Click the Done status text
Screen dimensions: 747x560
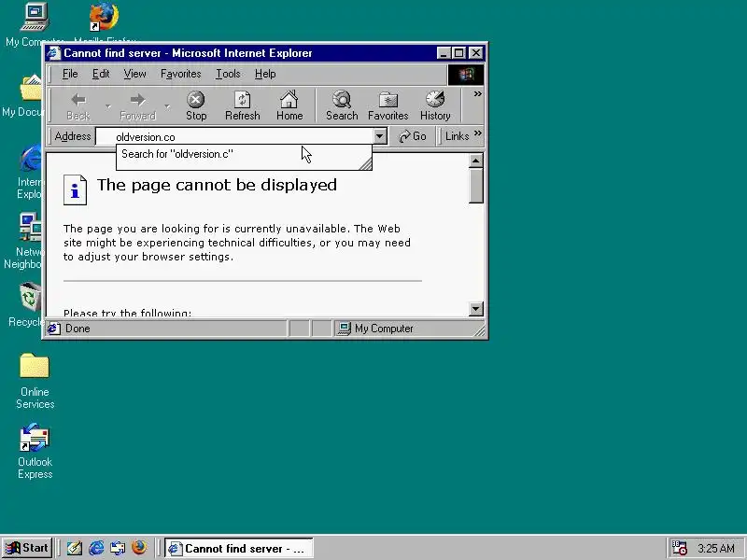(78, 329)
